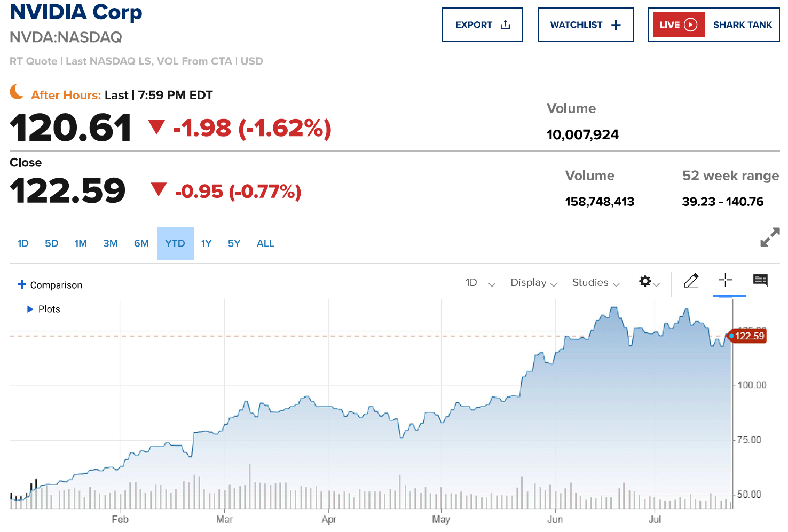
Task: Click the Export button
Action: [474, 25]
